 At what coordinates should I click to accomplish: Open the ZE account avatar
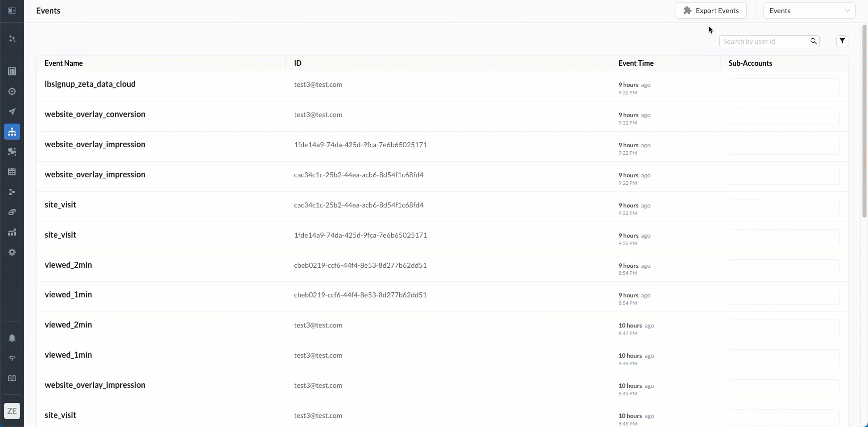click(x=12, y=411)
